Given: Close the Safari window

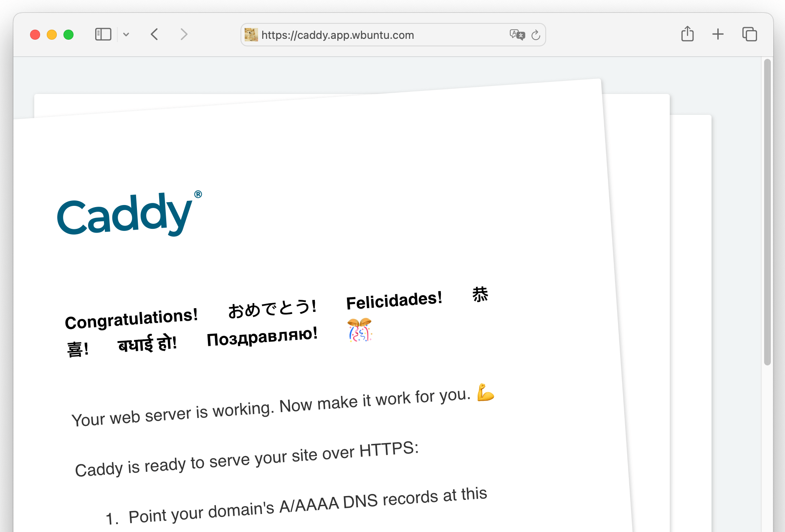Looking at the screenshot, I should 35,35.
